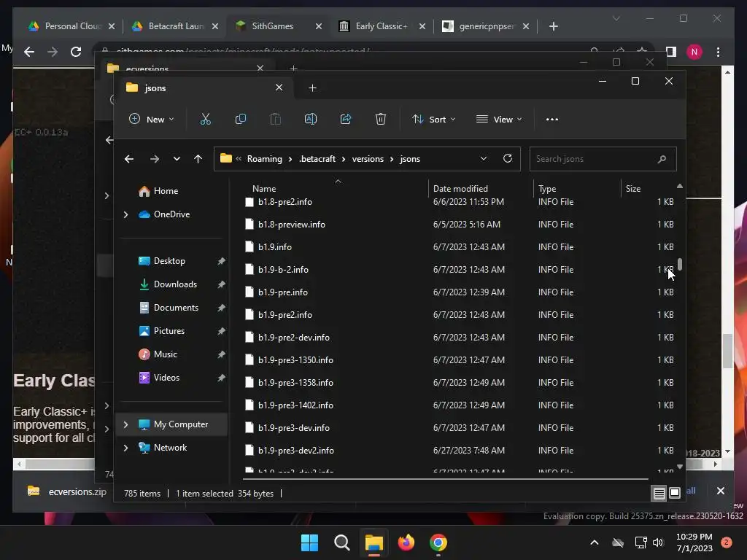Image resolution: width=747 pixels, height=560 pixels.
Task: Click the Paste clipboard icon
Action: click(x=275, y=119)
